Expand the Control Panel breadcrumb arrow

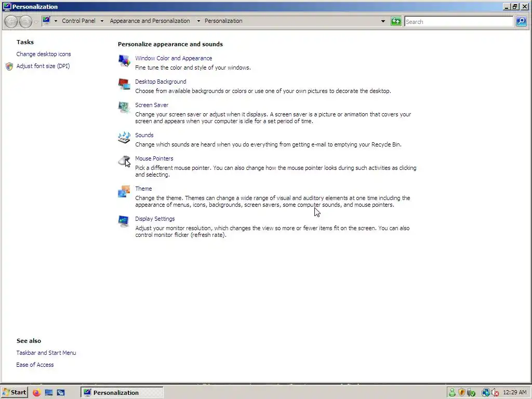102,21
